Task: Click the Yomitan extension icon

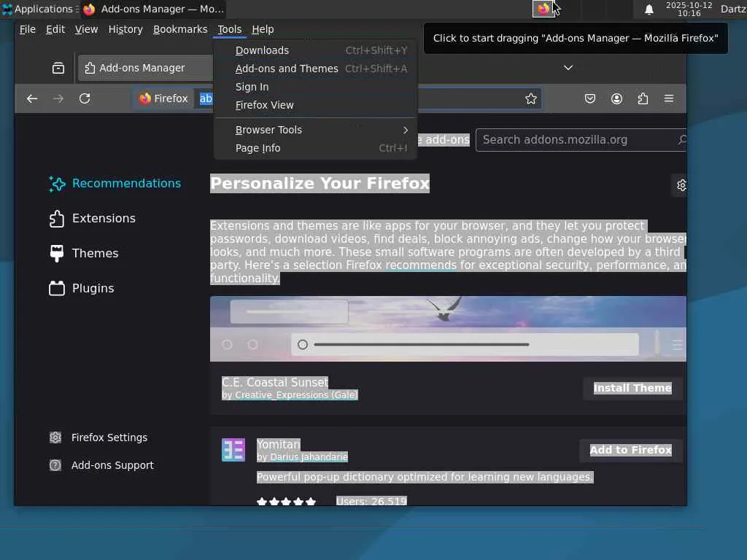Action: (233, 449)
